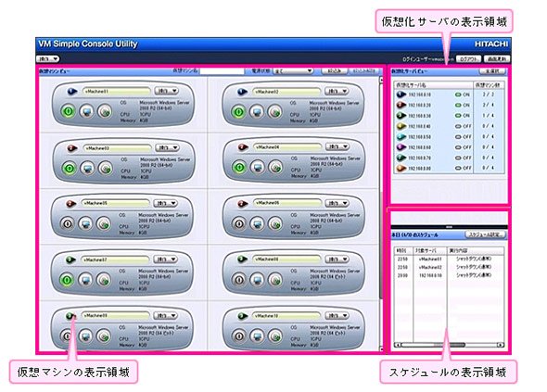Click the green power icon of vMachine01

tap(69, 111)
